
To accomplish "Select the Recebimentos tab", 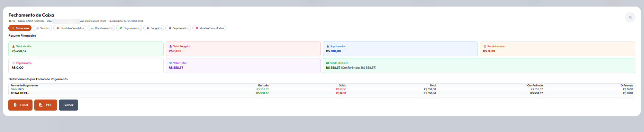I will 101,28.
